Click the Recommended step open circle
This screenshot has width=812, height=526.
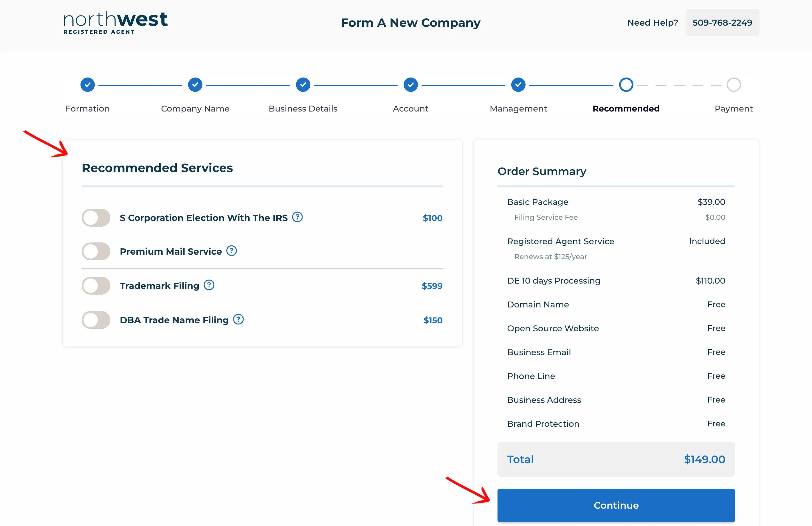626,85
